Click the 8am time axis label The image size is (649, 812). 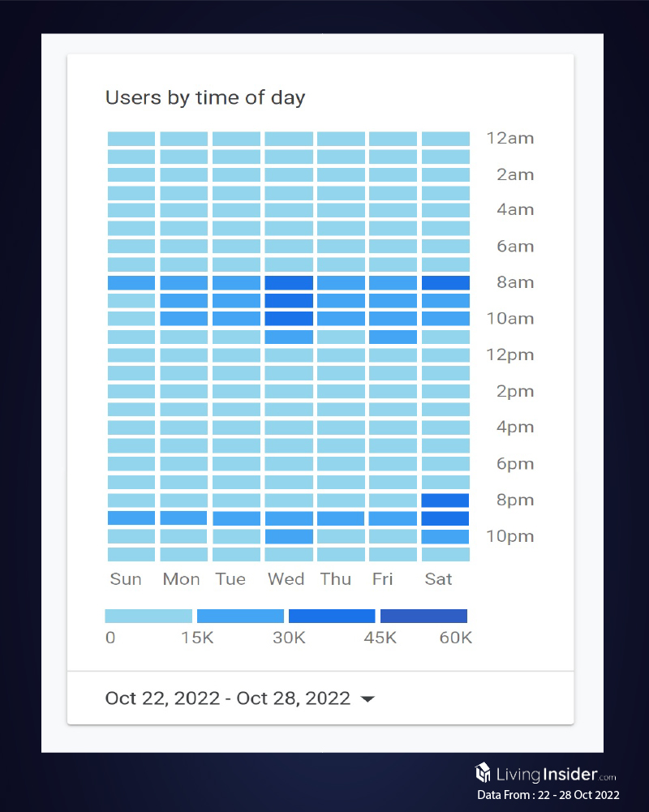click(515, 283)
